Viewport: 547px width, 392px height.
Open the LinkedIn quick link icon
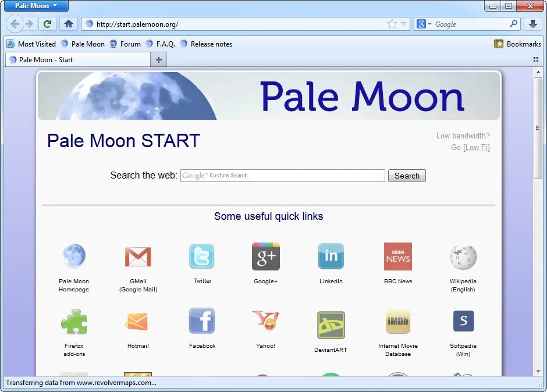(x=331, y=256)
